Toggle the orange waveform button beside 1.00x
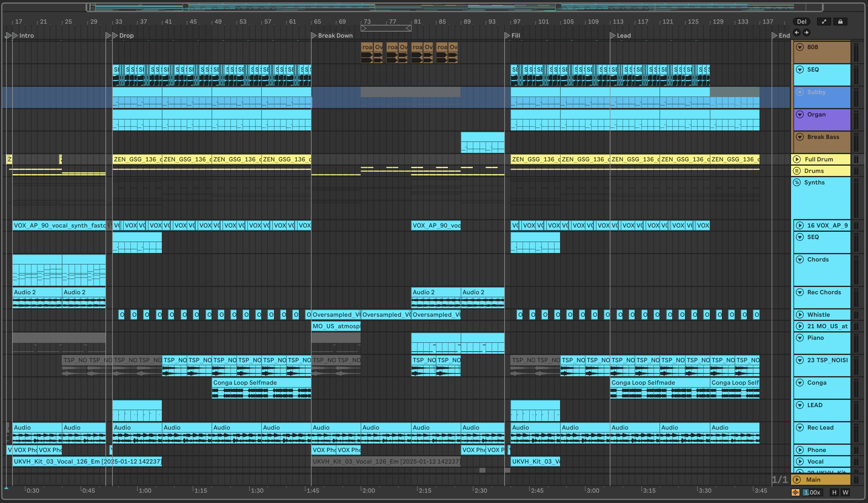Screen dimensions: 868x503 (x=795, y=492)
